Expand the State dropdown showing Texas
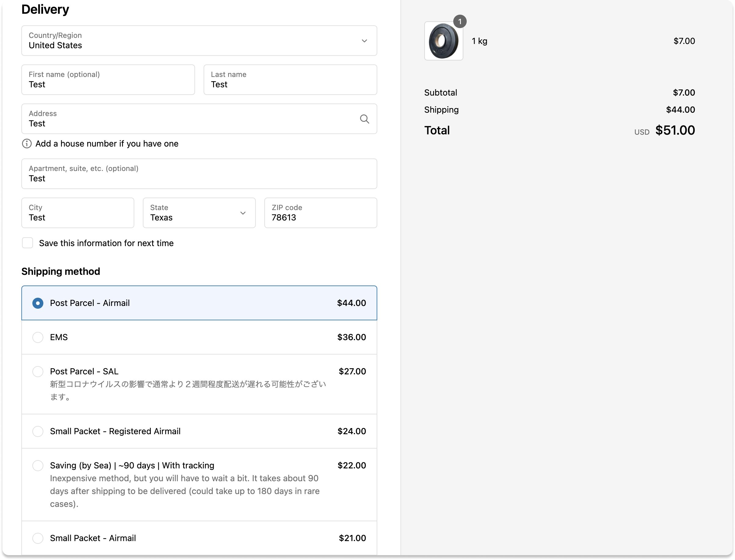 click(x=199, y=213)
